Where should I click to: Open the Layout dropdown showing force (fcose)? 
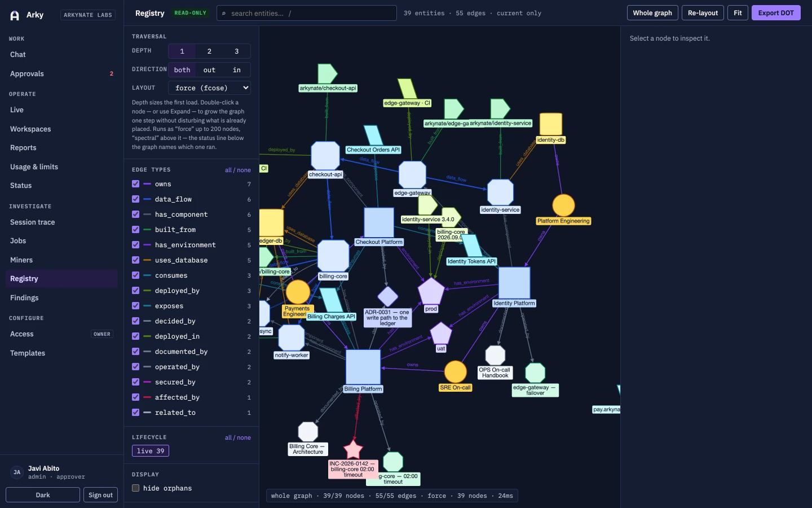[x=209, y=88]
